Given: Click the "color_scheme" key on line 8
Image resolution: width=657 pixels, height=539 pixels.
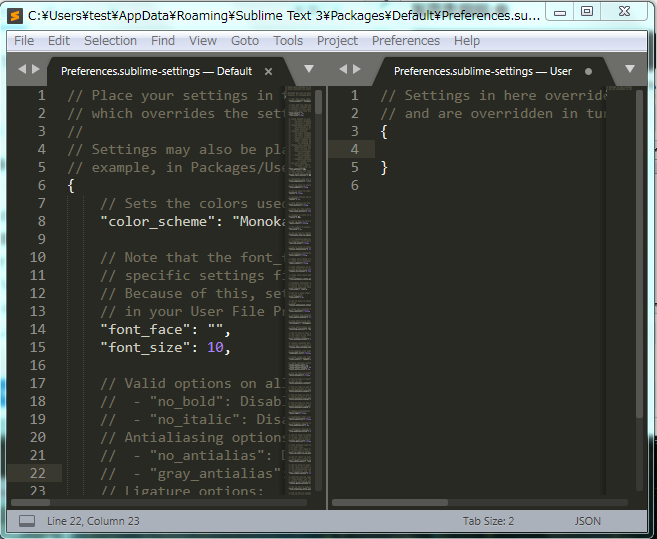Looking at the screenshot, I should click(x=158, y=221).
